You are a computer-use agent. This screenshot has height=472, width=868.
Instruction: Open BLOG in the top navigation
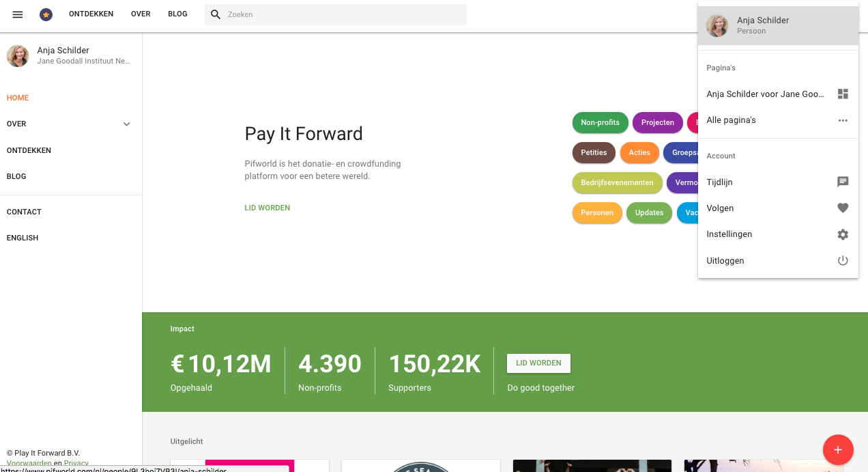pos(177,14)
